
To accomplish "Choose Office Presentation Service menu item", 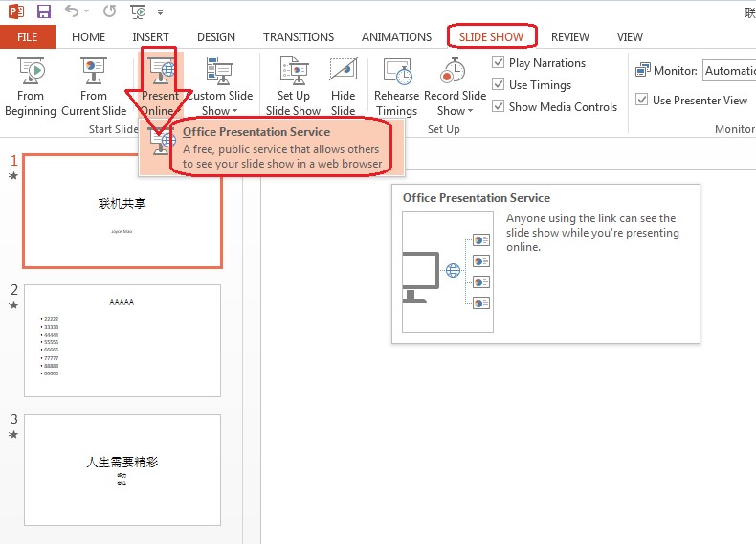I will tap(272, 147).
